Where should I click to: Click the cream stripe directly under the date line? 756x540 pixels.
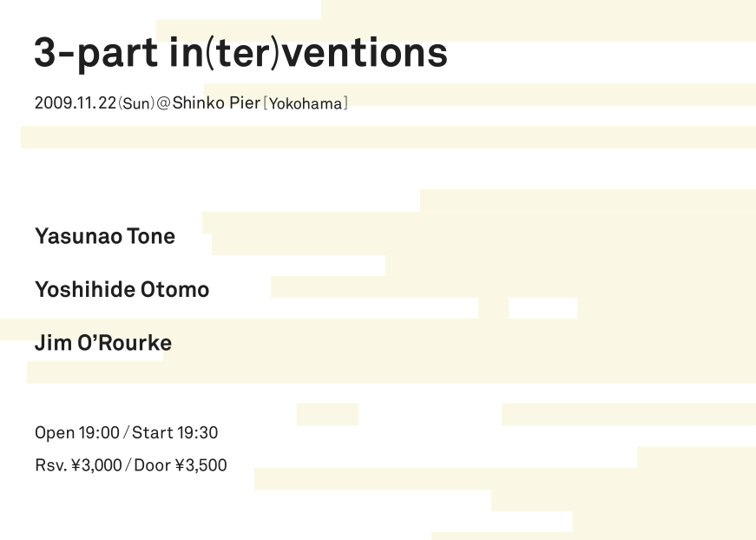tap(388, 137)
